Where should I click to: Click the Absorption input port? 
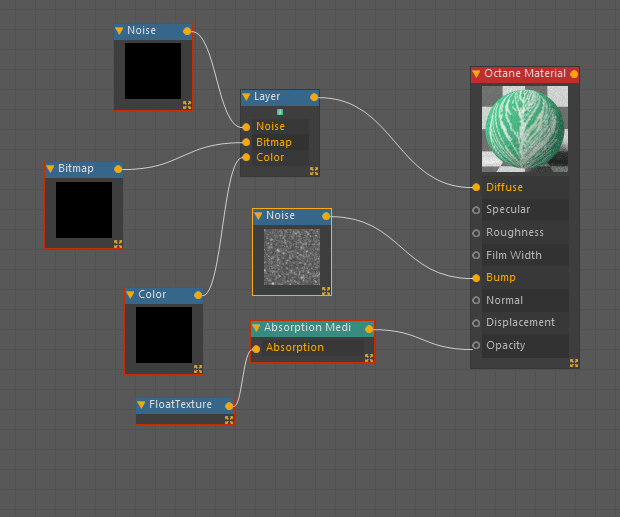click(x=256, y=349)
